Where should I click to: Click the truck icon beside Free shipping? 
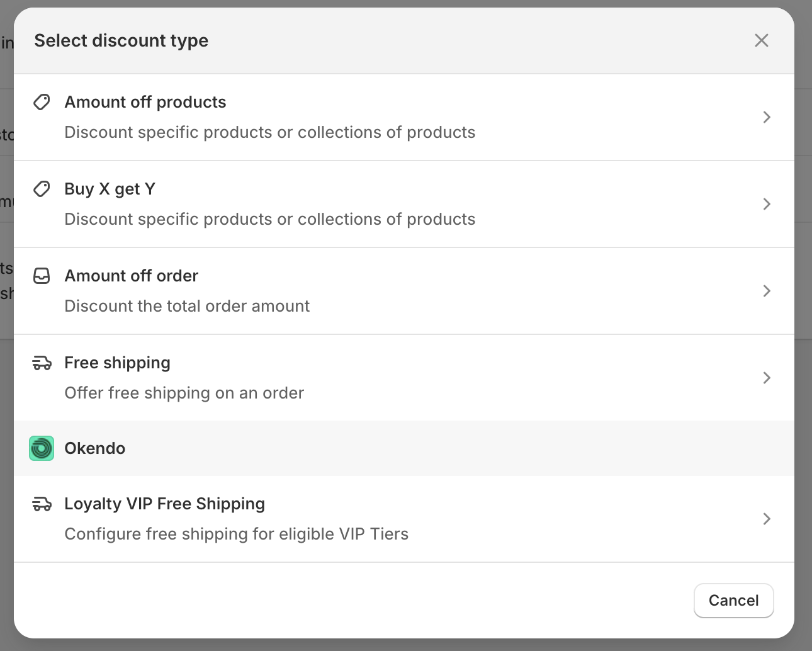pos(42,363)
